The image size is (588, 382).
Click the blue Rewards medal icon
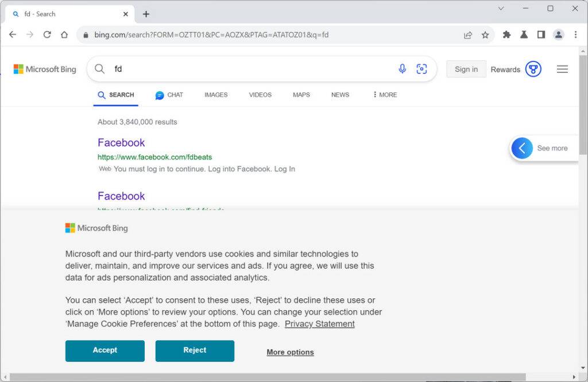533,69
